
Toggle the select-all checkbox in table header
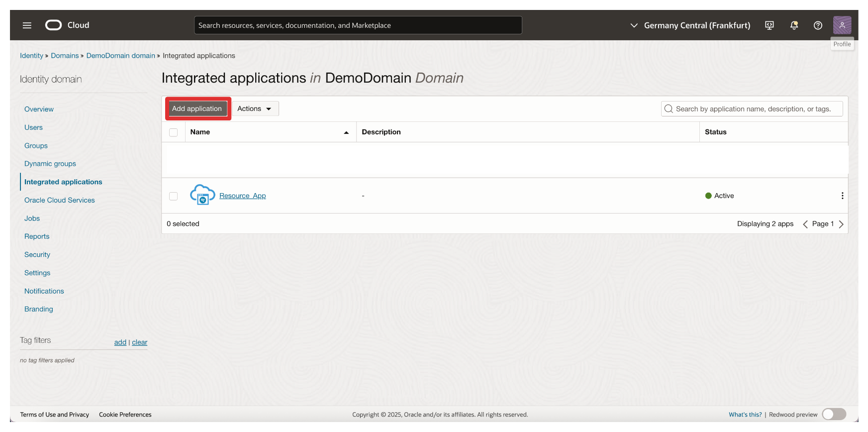click(173, 132)
